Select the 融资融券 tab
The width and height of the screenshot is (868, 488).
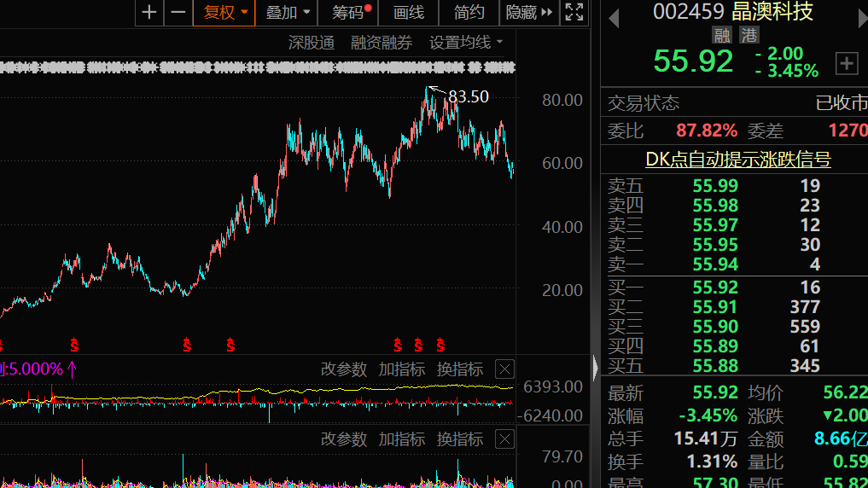pyautogui.click(x=382, y=43)
